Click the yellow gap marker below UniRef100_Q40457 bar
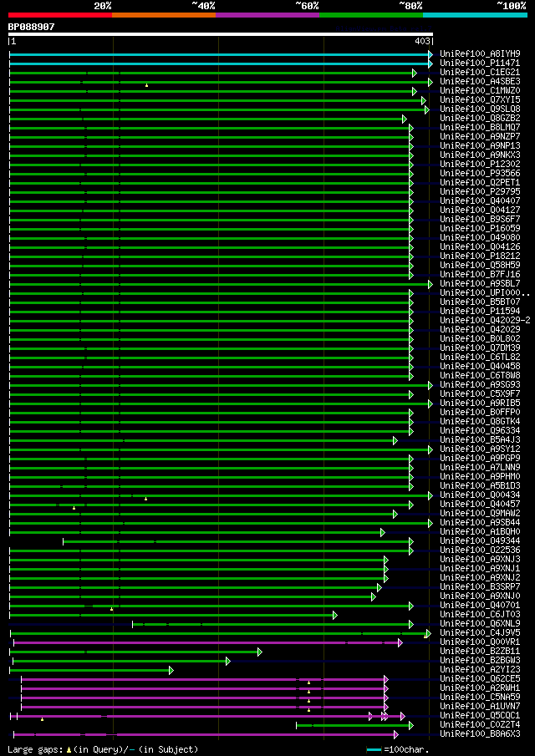The image size is (535, 756). [74, 508]
